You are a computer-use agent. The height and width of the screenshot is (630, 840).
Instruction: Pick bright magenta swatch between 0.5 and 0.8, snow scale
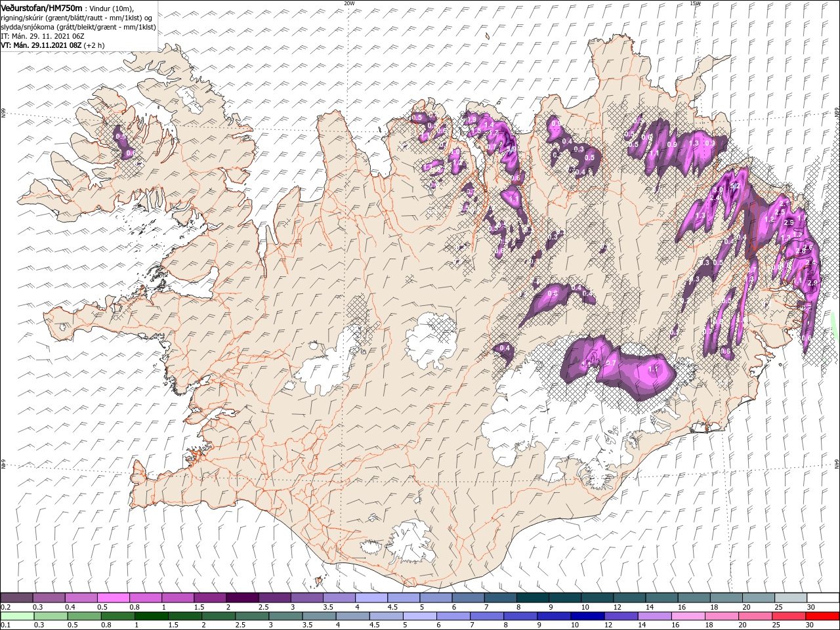click(113, 598)
